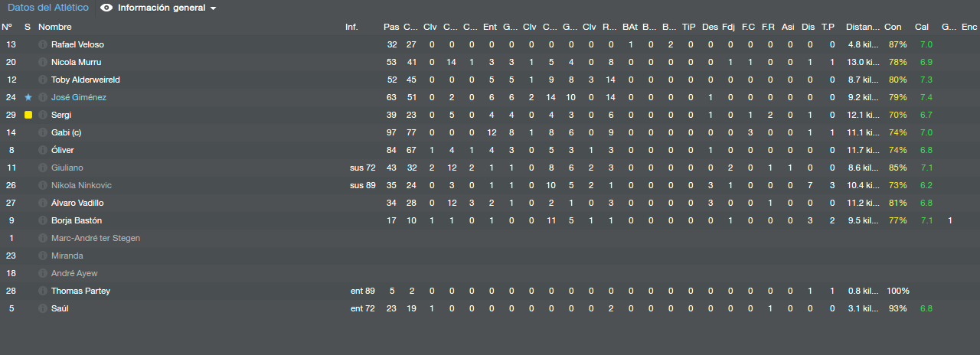980x355 pixels.
Task: Switch to Datos del Atlético tab
Action: (x=48, y=8)
